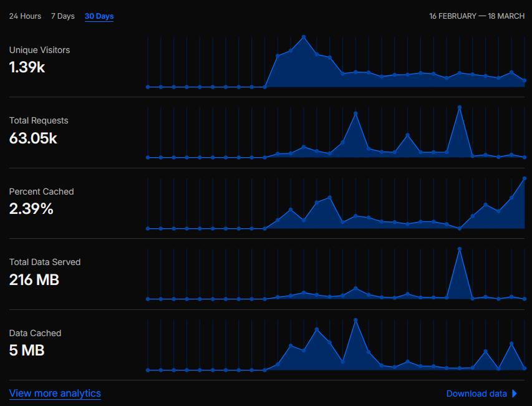Viewport: 532px width, 406px height.
Task: Click the Percent Cached 2.39% value
Action: click(x=31, y=209)
